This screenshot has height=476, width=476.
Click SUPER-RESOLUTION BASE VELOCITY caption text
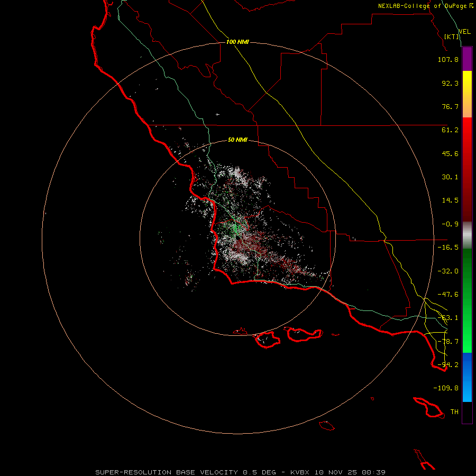tap(167, 472)
